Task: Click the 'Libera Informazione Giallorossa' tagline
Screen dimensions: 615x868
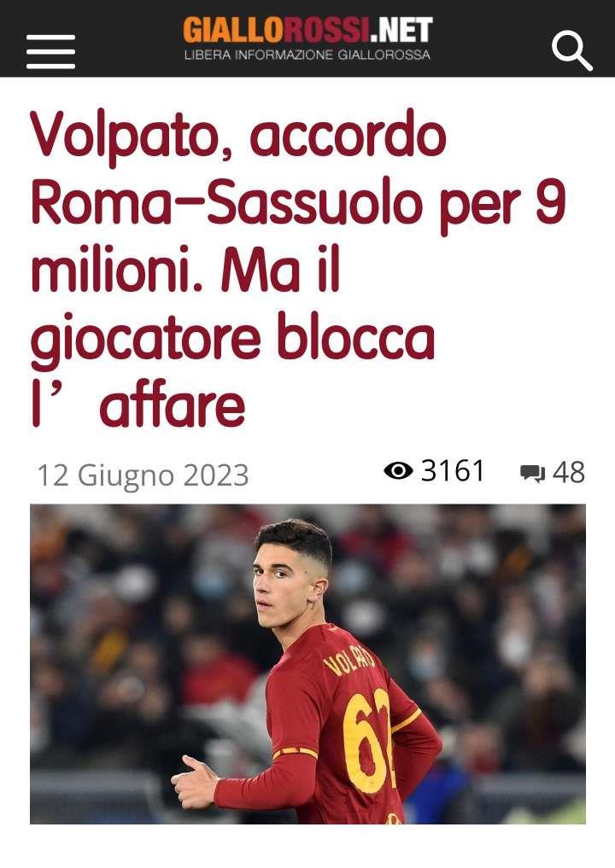Action: coord(307,55)
